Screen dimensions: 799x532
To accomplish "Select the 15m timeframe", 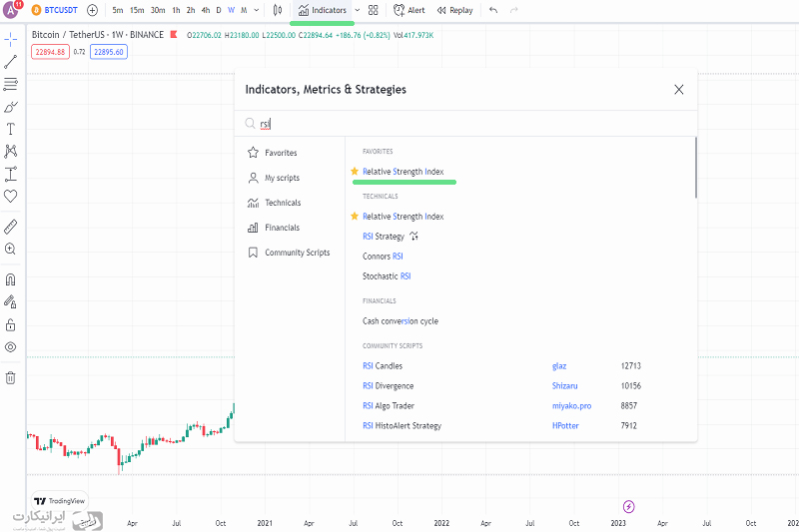I will coord(137,10).
